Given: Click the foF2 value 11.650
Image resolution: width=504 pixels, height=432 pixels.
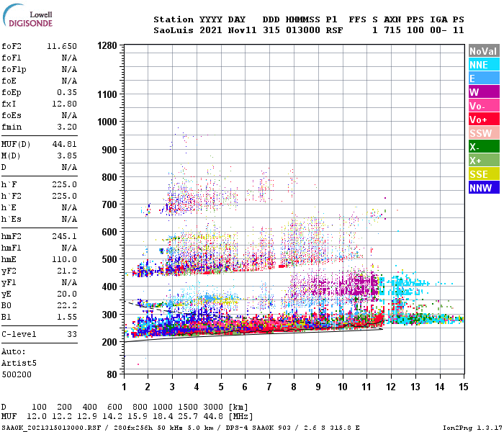Looking at the screenshot, I should coord(62,46).
